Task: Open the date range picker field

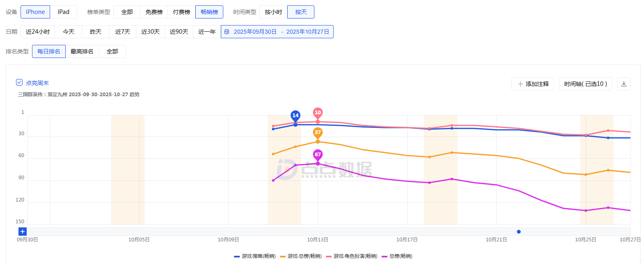Action: coord(277,32)
